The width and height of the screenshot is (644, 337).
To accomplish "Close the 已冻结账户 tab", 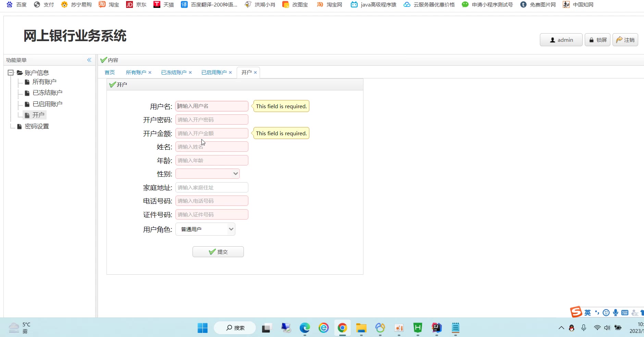I will click(190, 73).
